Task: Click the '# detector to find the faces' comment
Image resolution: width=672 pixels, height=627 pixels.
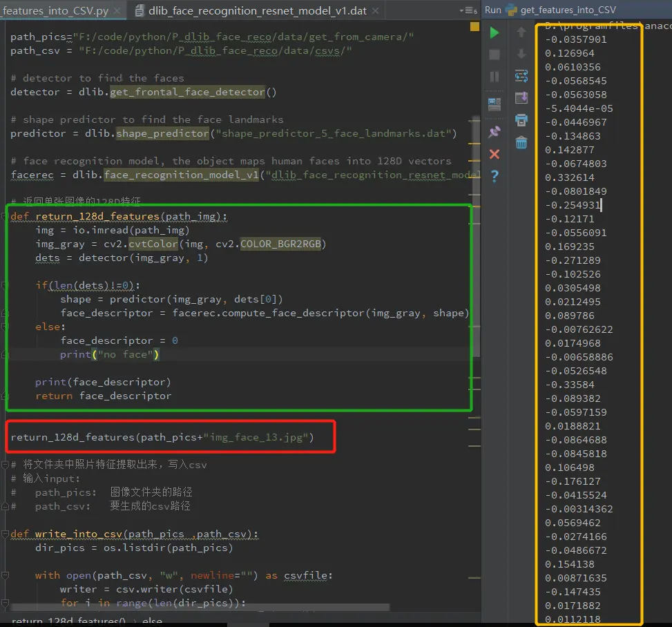Action: [97, 78]
